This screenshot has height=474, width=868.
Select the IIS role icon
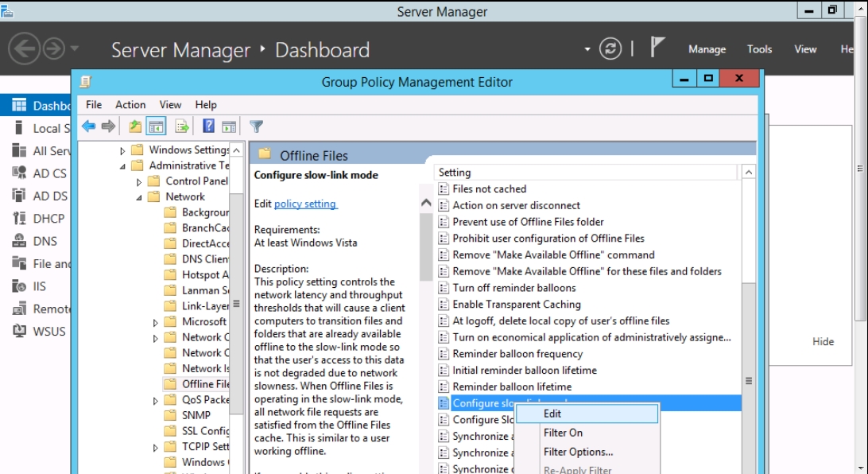[19, 286]
